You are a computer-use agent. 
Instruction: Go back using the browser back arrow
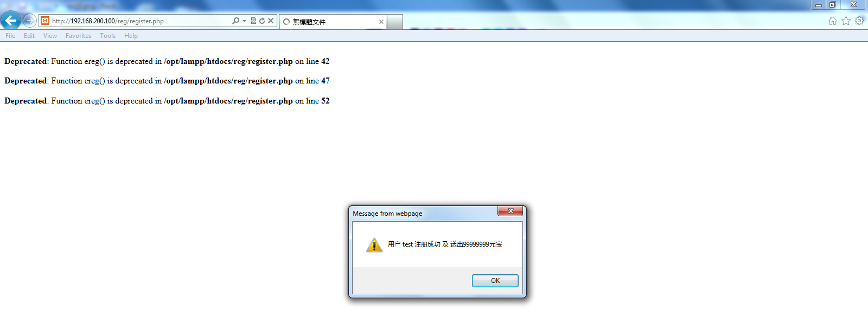(x=11, y=21)
